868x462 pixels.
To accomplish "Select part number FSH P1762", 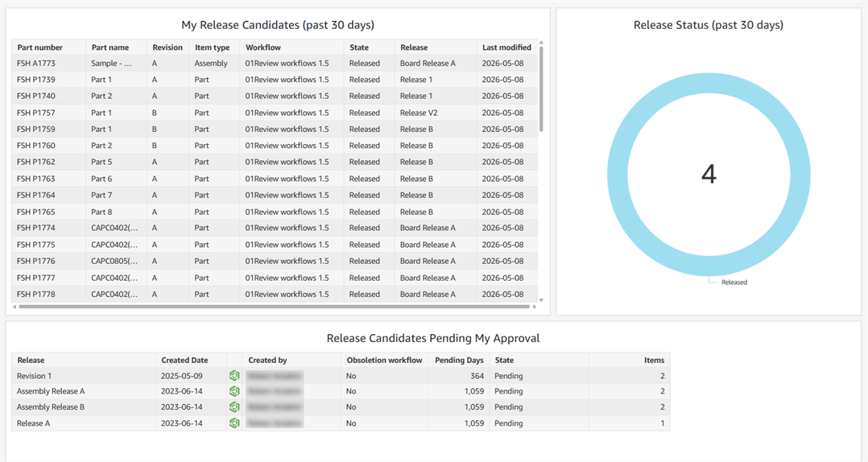I will 36,162.
